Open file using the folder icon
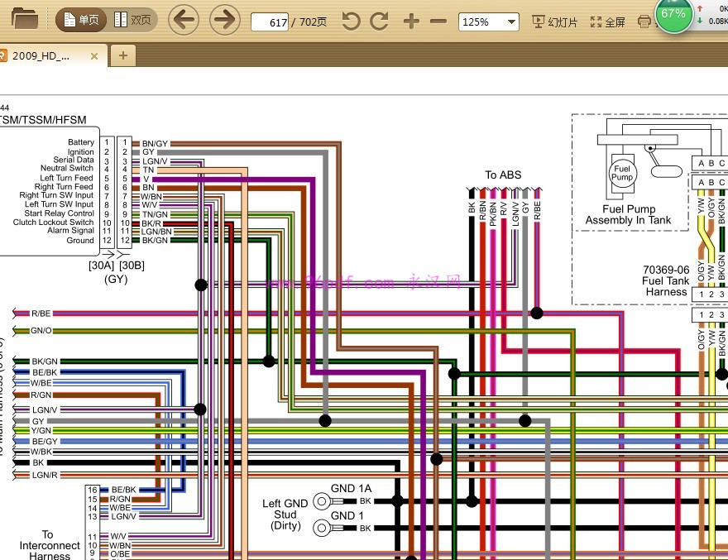The image size is (728, 560). click(25, 20)
